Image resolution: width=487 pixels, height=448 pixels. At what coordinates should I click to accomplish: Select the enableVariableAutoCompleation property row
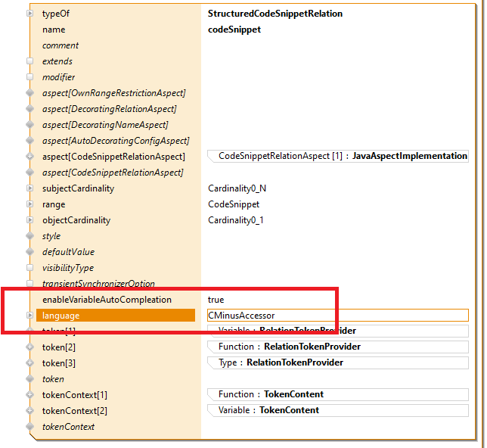pos(107,300)
